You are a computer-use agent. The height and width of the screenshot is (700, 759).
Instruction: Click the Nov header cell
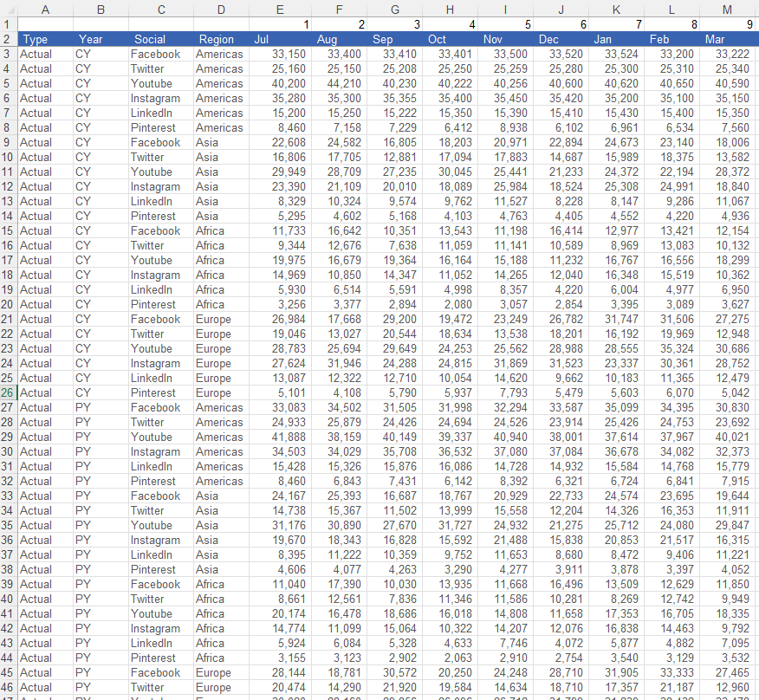tap(505, 39)
